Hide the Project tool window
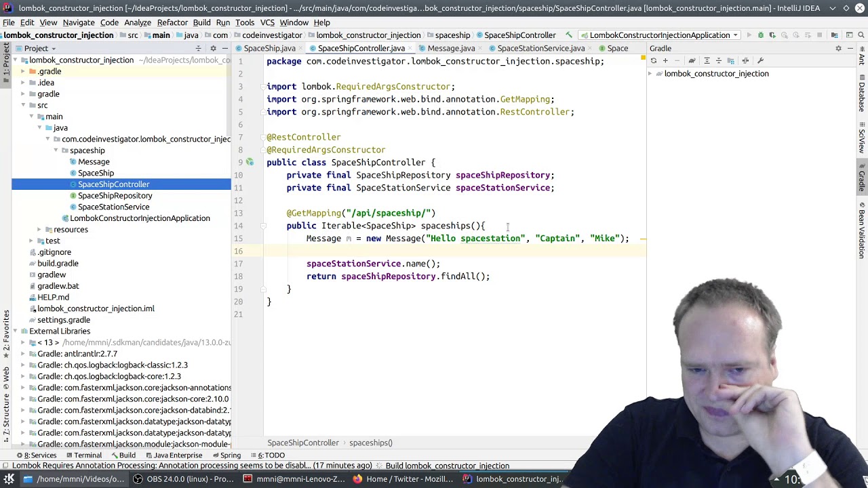This screenshot has height=488, width=868. (x=224, y=49)
